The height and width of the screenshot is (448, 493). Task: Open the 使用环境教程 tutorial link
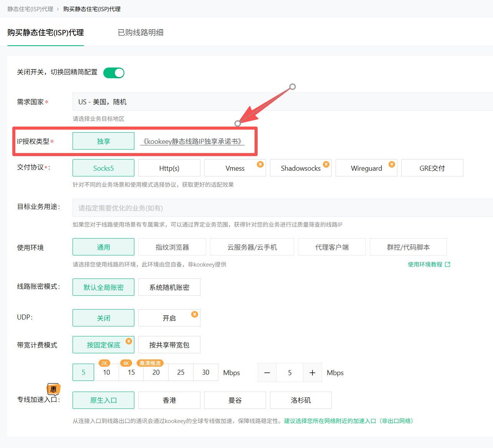425,265
